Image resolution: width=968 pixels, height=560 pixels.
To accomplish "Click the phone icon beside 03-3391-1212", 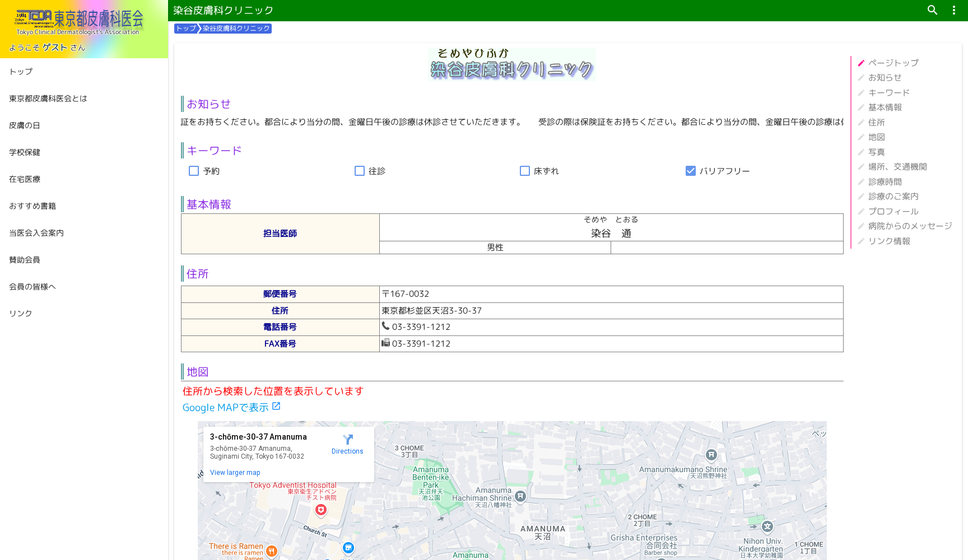I will pos(385,326).
